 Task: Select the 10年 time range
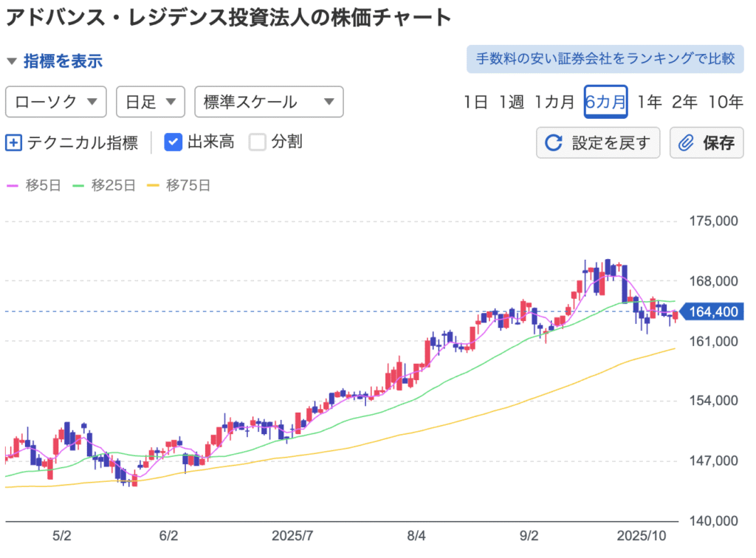(726, 102)
